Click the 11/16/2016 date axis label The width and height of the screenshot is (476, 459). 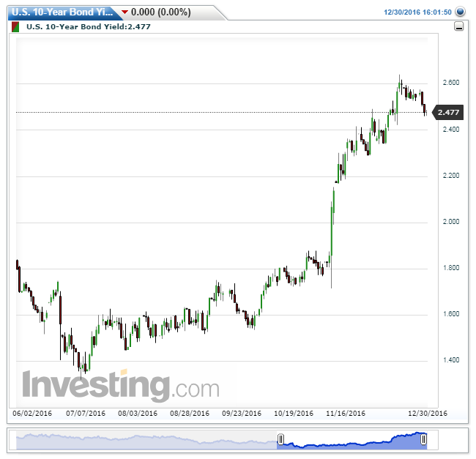click(346, 413)
